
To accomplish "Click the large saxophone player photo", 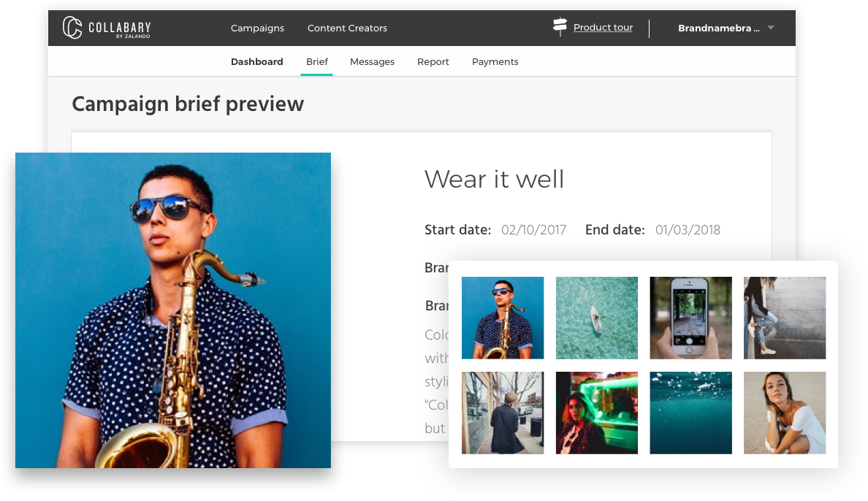I will tap(173, 310).
